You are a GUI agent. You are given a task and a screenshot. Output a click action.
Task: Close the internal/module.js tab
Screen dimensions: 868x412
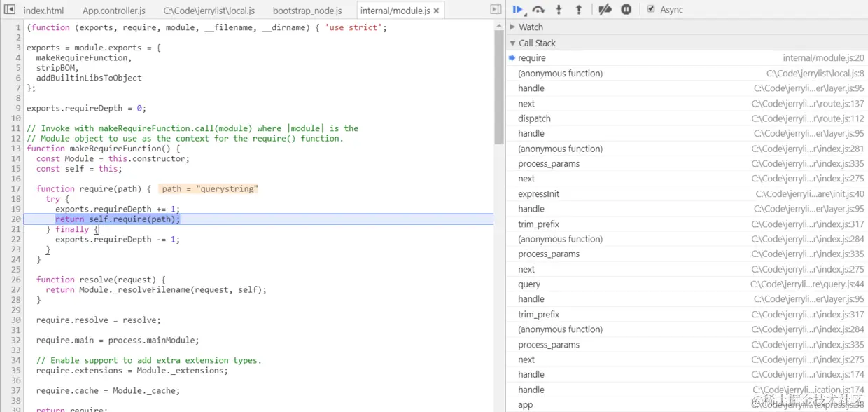click(437, 11)
